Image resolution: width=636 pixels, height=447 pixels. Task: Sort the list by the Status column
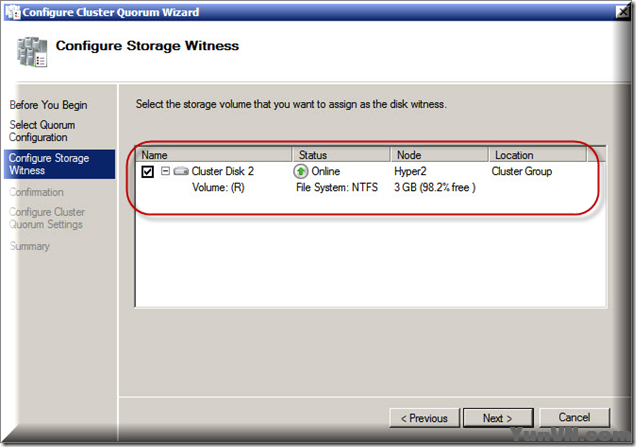[341, 155]
